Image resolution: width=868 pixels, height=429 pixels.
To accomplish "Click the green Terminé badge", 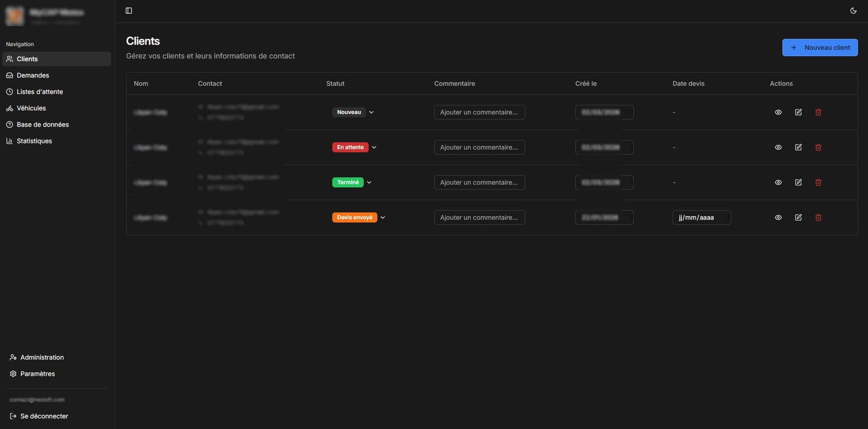I will (x=348, y=182).
